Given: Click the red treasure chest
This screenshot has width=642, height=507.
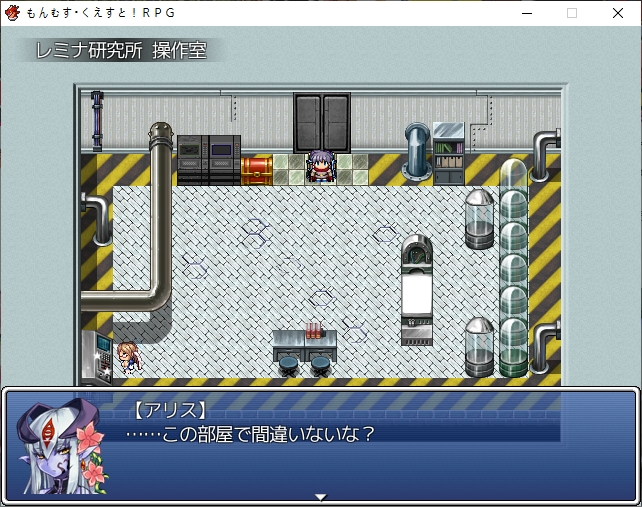Looking at the screenshot, I should pyautogui.click(x=257, y=171).
